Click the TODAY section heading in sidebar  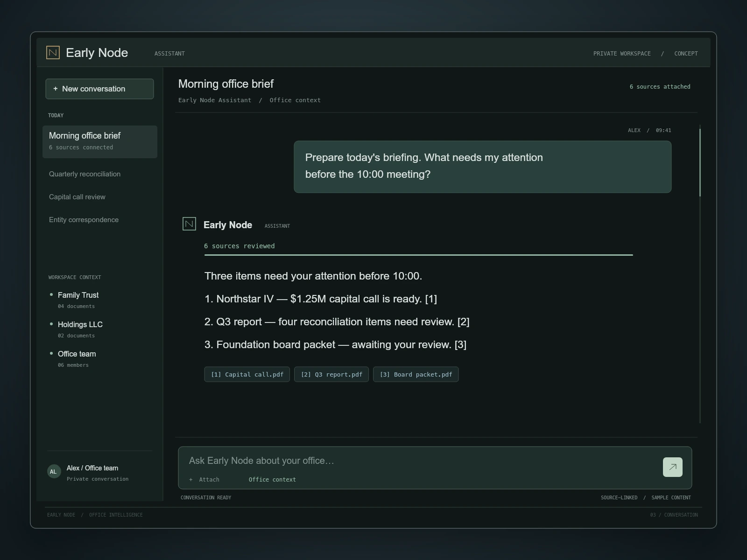[56, 115]
